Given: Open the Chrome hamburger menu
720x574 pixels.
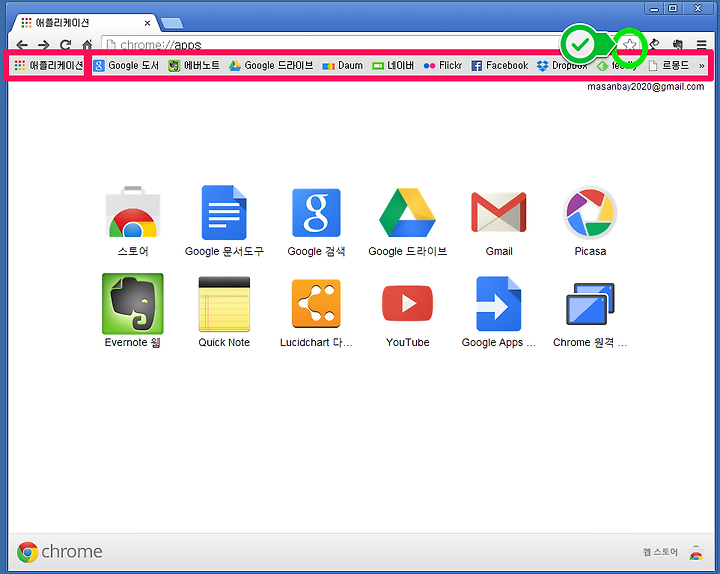Looking at the screenshot, I should (x=701, y=45).
